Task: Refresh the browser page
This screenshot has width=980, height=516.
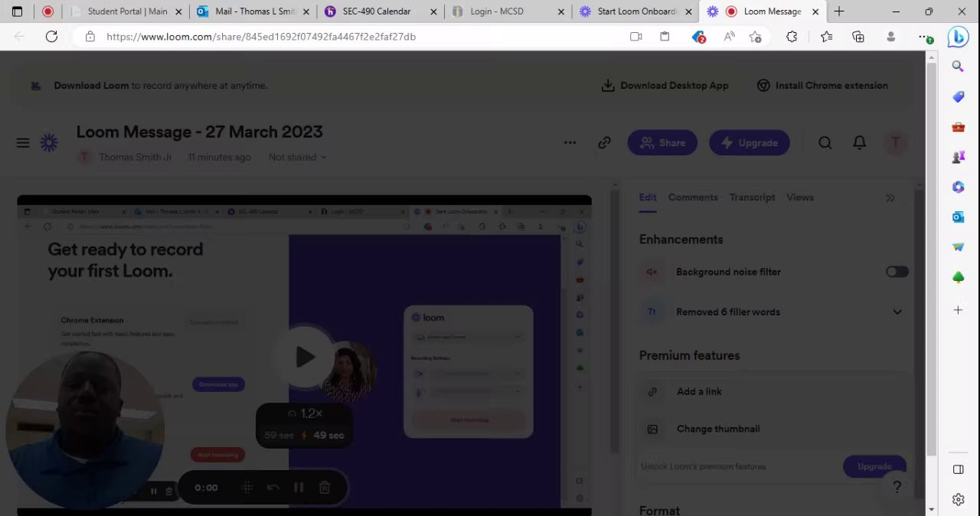Action: (51, 36)
